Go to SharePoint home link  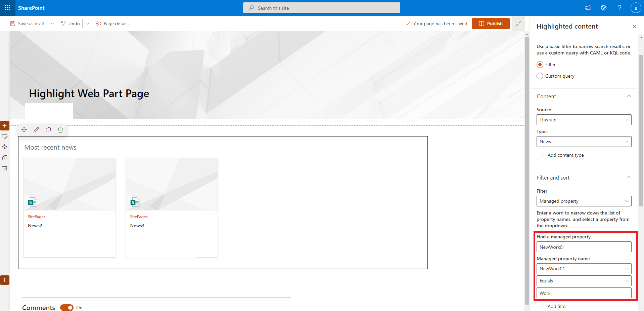[31, 8]
